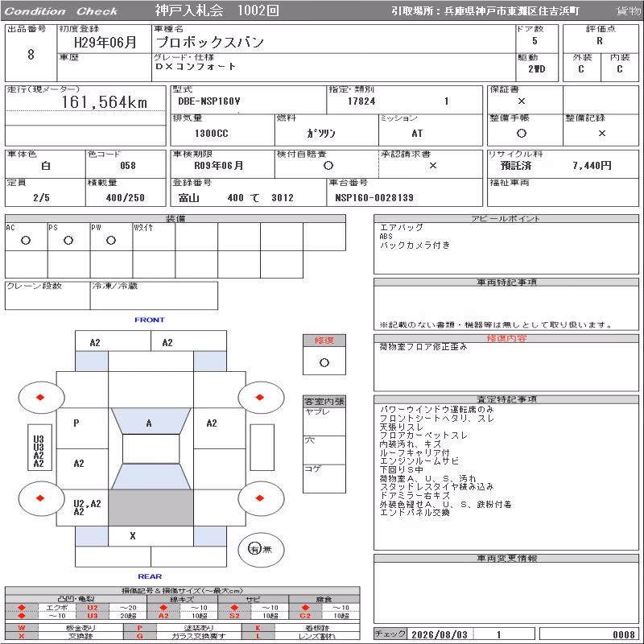Select the note エンドパネル交換
The width and height of the screenshot is (644, 644).
415,512
